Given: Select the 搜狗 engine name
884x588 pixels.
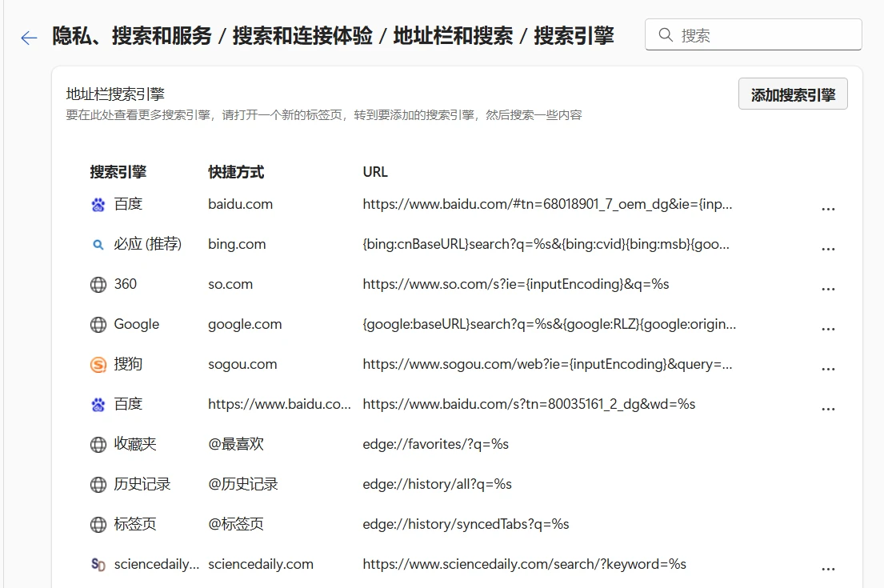Looking at the screenshot, I should coord(128,364).
